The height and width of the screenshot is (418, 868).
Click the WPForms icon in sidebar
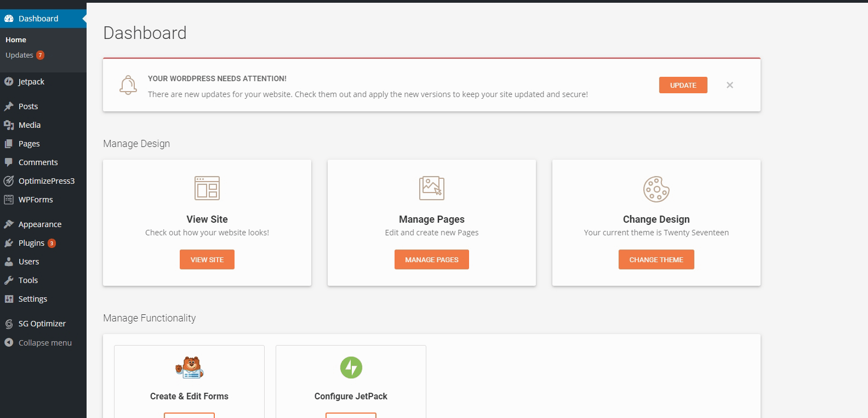[9, 200]
